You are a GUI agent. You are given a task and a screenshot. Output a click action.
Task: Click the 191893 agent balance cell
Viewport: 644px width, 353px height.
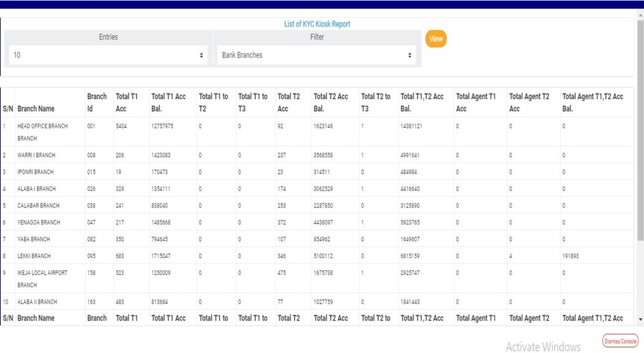tap(571, 256)
